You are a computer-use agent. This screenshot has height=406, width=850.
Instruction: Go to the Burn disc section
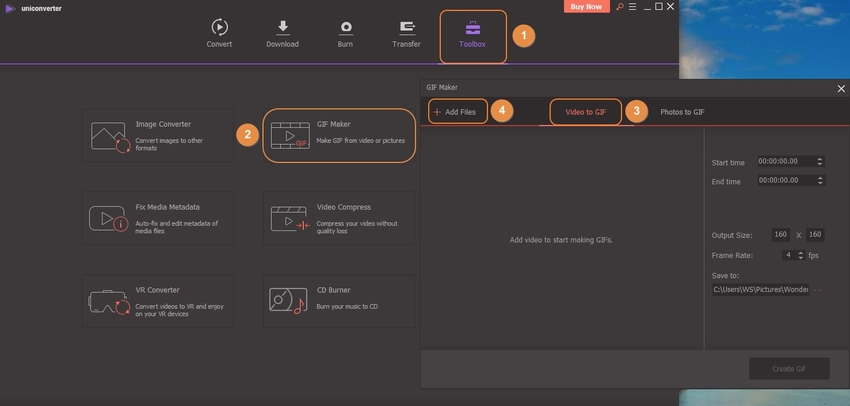[x=346, y=28]
